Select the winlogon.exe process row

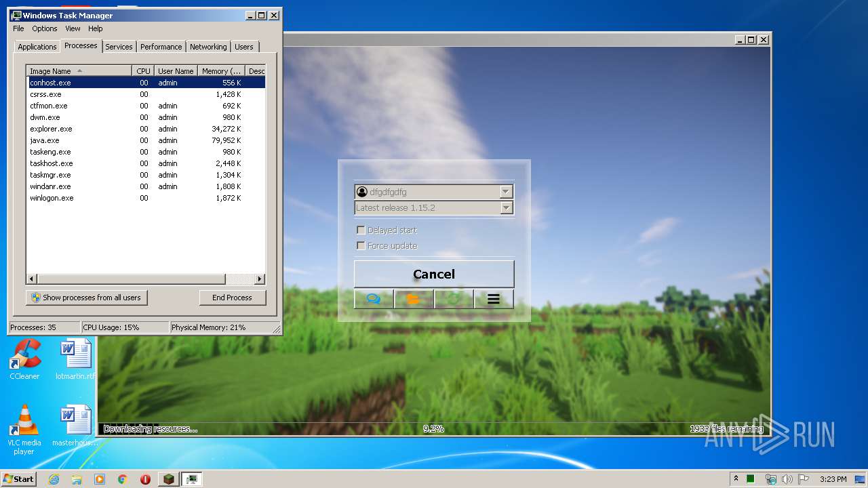coord(146,198)
